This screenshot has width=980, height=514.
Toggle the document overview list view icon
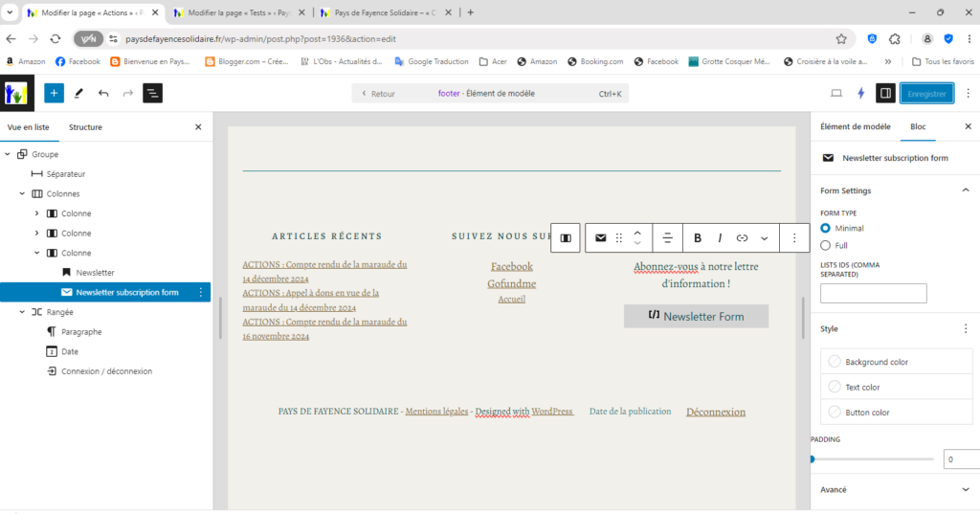tap(153, 94)
